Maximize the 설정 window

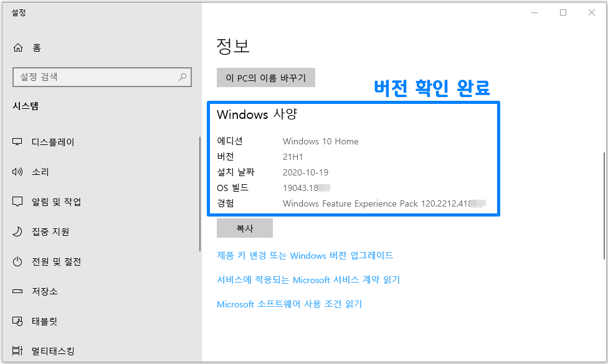[563, 13]
